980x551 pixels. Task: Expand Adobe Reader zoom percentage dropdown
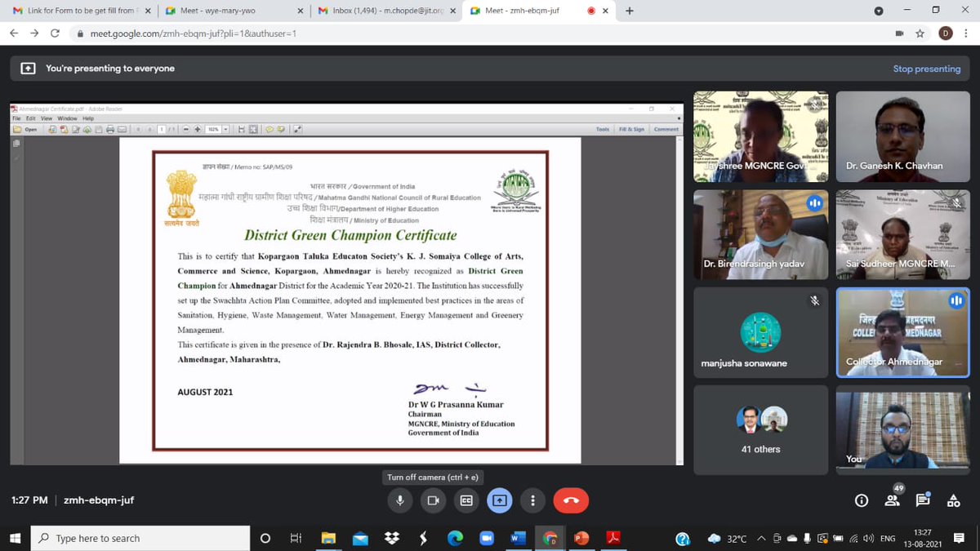225,129
